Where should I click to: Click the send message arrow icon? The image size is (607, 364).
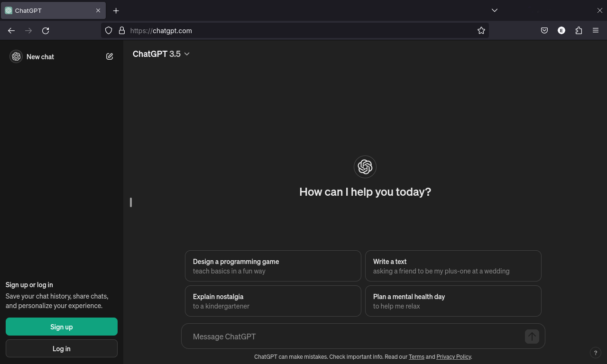click(x=532, y=337)
